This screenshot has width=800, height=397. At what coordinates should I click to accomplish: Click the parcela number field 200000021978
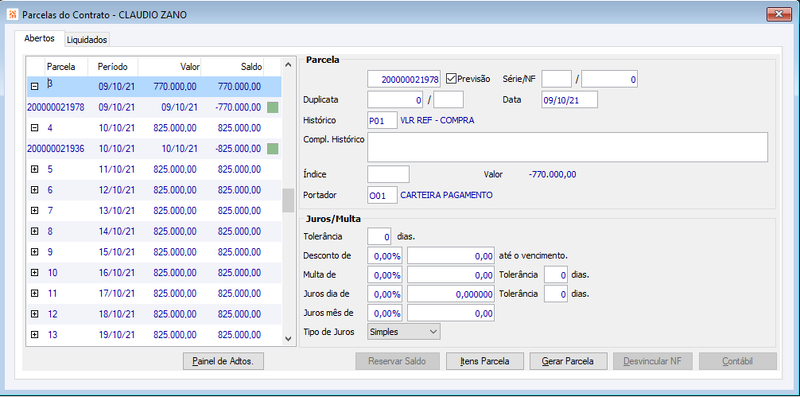404,79
